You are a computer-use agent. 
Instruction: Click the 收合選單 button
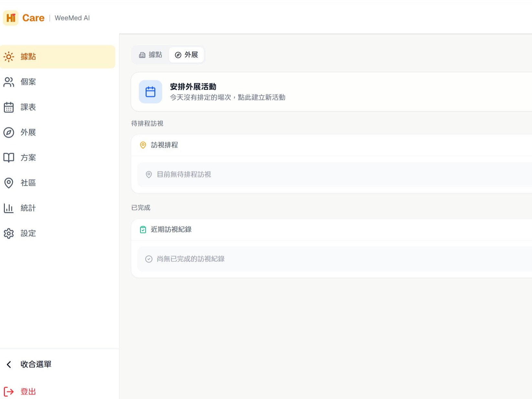pyautogui.click(x=58, y=365)
